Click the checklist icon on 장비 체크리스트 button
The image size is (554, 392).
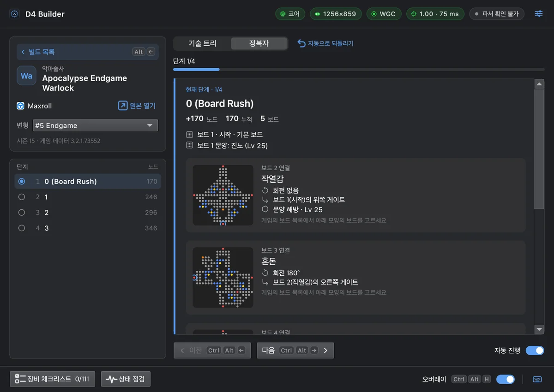pyautogui.click(x=20, y=379)
